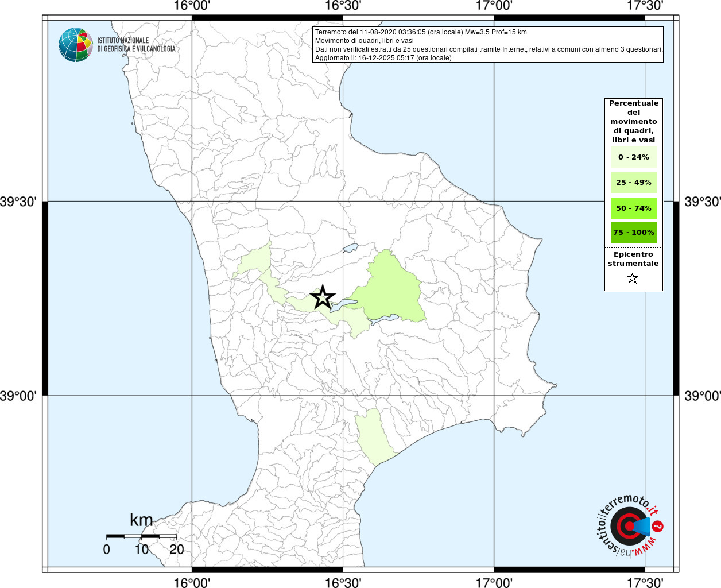Click the bottom 16°00' longitude label
This screenshot has height=588, width=721.
pos(192,582)
